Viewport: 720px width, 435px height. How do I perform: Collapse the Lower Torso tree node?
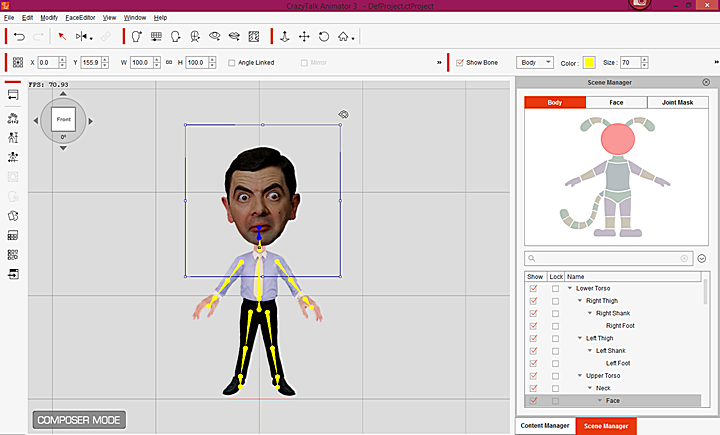click(570, 288)
